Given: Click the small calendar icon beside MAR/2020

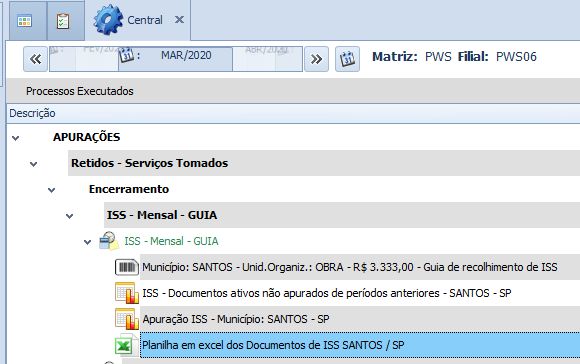Looking at the screenshot, I should point(126,55).
